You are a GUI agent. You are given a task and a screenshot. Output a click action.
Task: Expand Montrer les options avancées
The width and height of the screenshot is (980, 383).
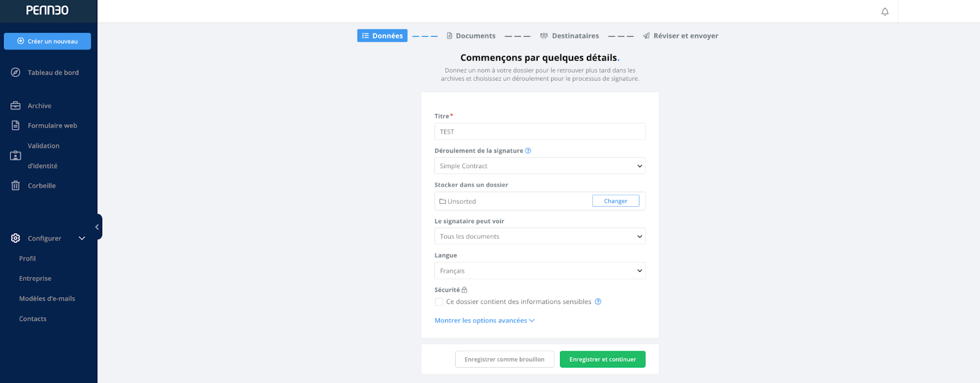pos(484,321)
